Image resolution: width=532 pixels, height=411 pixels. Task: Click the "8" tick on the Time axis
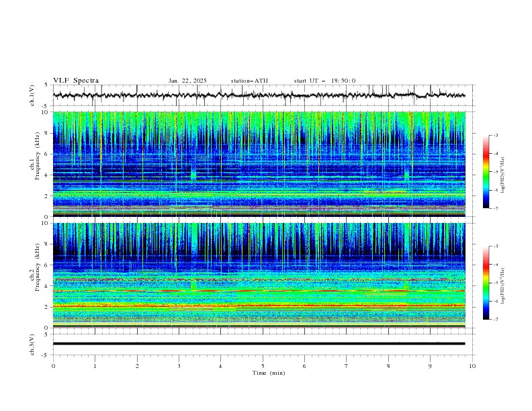[388, 366]
